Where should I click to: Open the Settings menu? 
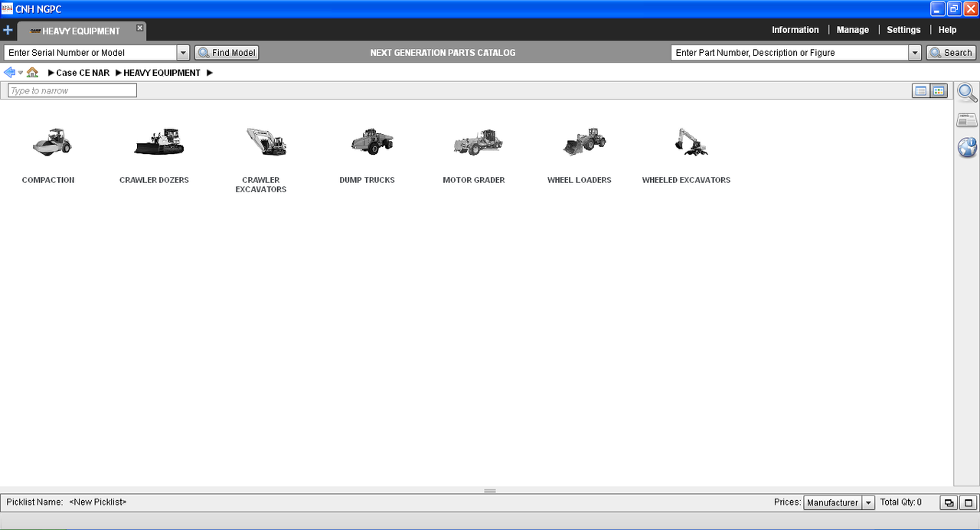tap(903, 30)
